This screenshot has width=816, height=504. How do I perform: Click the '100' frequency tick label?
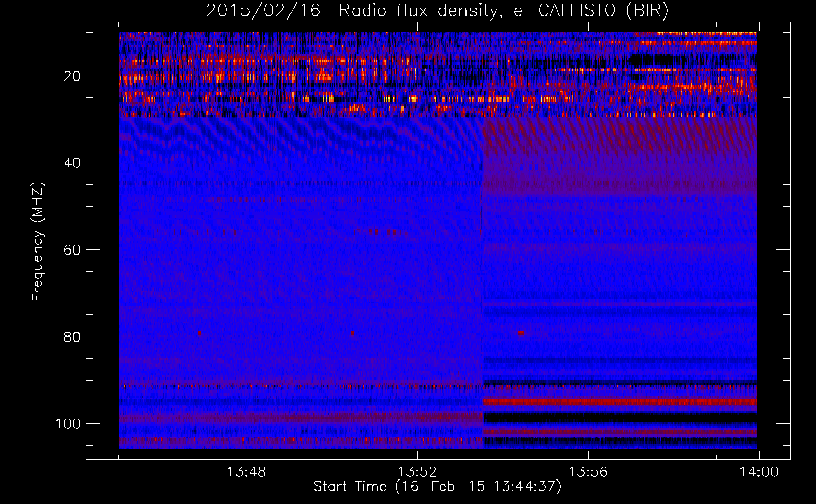point(68,424)
